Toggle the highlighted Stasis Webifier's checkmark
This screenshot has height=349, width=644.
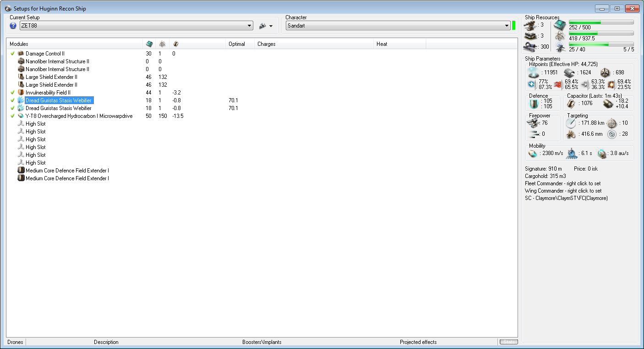(x=12, y=100)
